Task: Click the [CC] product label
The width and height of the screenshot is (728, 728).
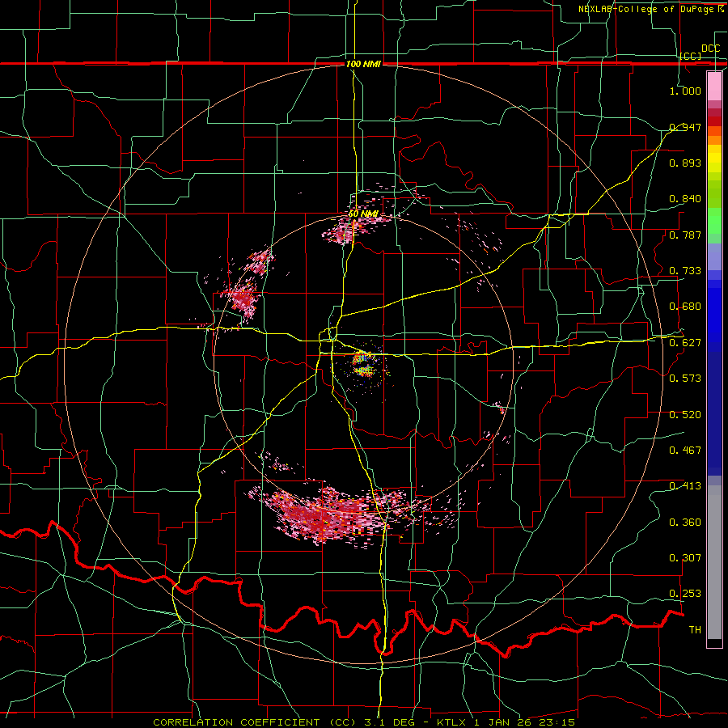Action: pos(691,56)
